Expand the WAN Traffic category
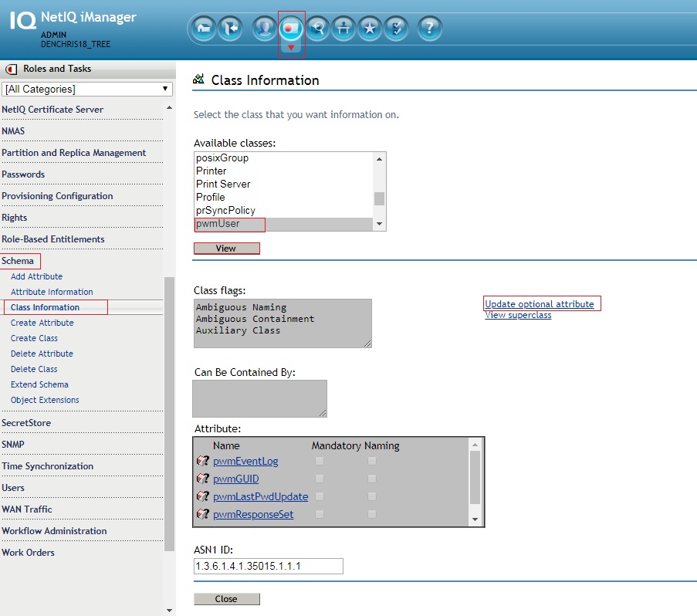This screenshot has width=697, height=616. 27,509
